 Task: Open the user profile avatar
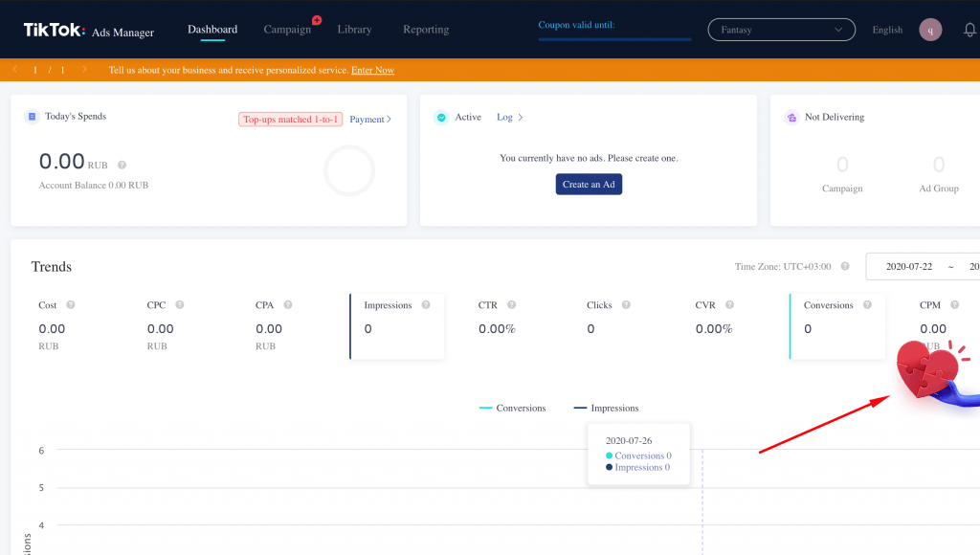pos(930,30)
